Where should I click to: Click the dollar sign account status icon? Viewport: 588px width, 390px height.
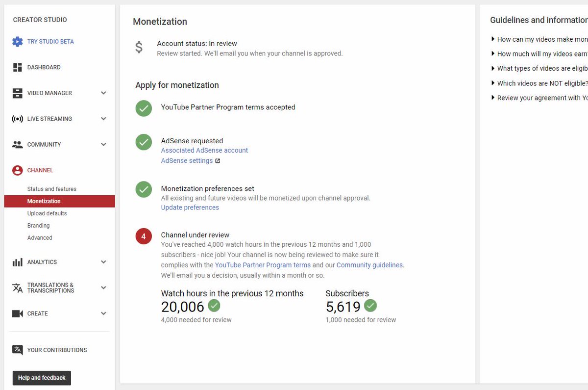click(139, 48)
